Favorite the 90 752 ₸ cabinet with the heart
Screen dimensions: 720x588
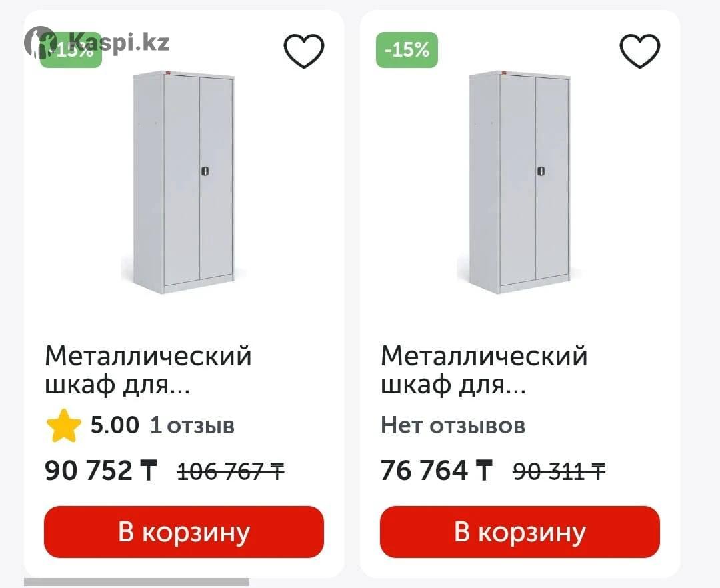point(304,51)
